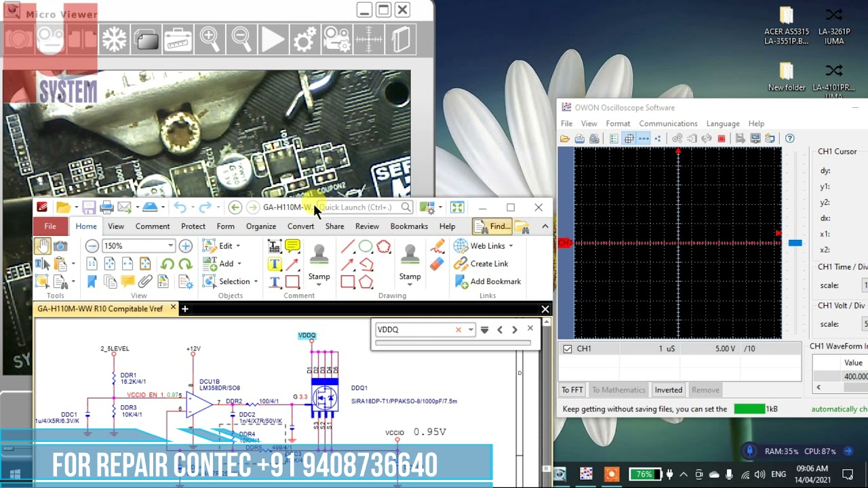Click the CH1 red channel marker on the graph
868x488 pixels.
pyautogui.click(x=565, y=243)
